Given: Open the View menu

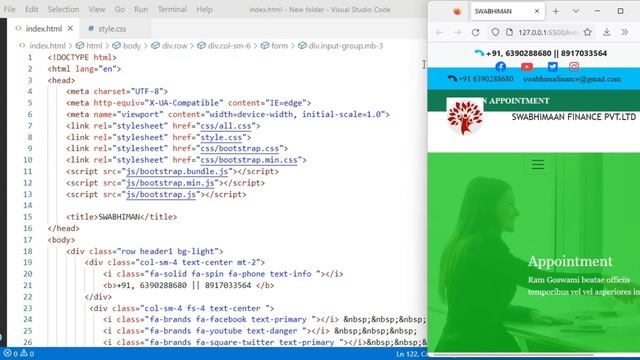Looking at the screenshot, I should (97, 9).
